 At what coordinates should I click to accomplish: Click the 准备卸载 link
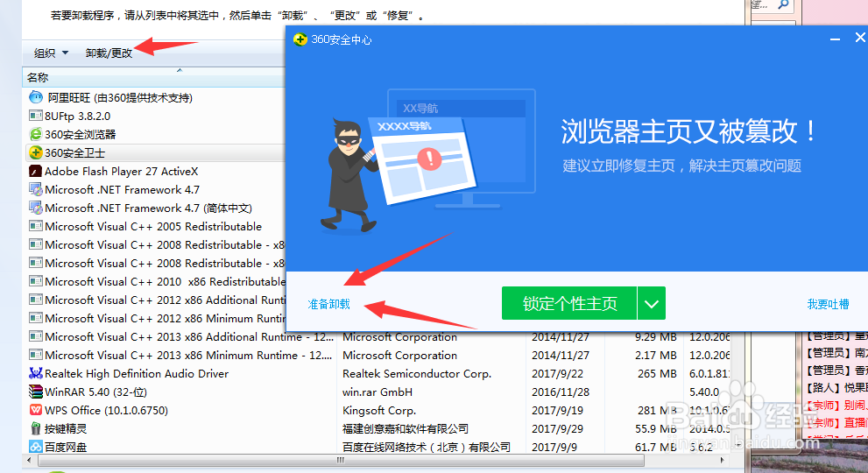coord(328,304)
